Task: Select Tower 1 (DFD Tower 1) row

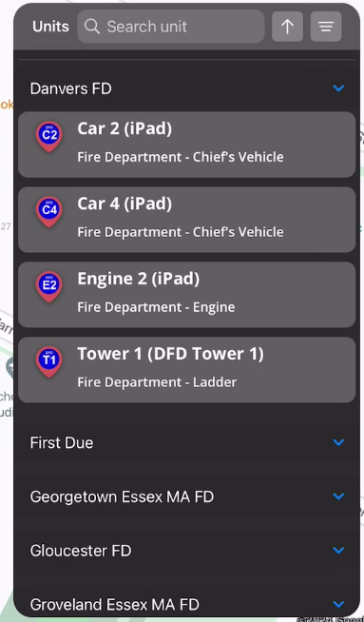Action: [187, 369]
